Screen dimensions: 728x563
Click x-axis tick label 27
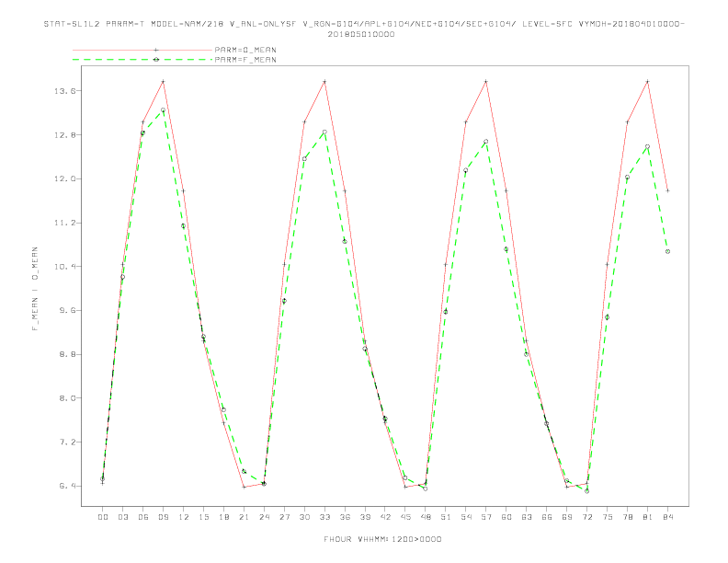click(284, 517)
